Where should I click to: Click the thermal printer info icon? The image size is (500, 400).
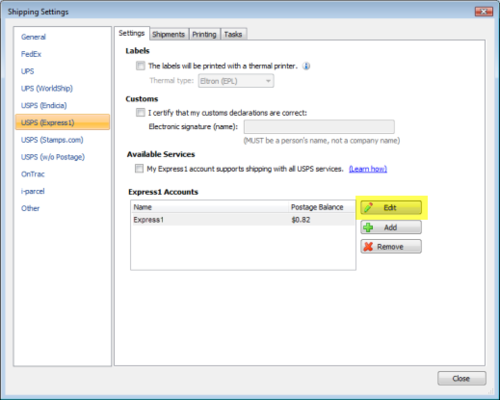pos(306,66)
